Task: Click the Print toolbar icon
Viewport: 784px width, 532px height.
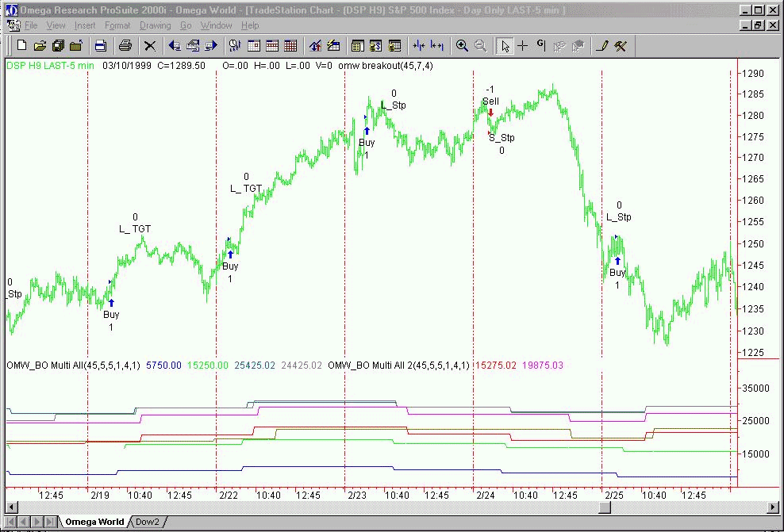Action: click(x=125, y=46)
